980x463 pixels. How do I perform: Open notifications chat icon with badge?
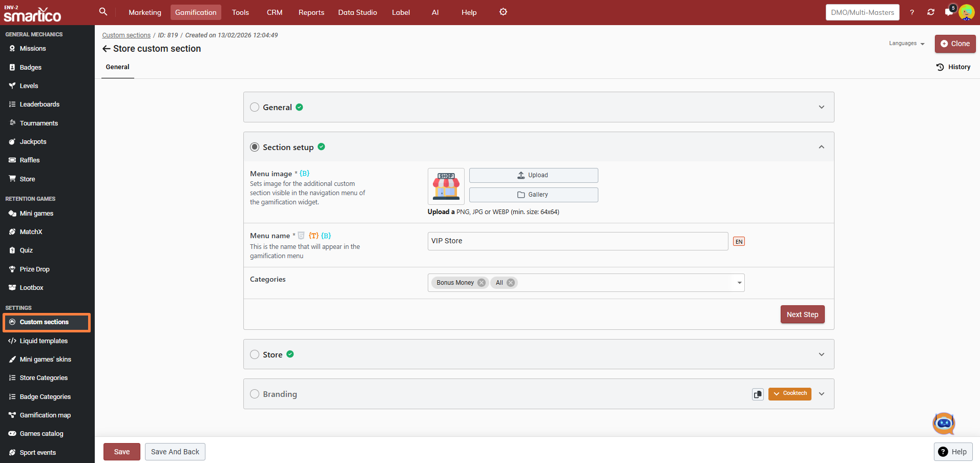click(948, 12)
